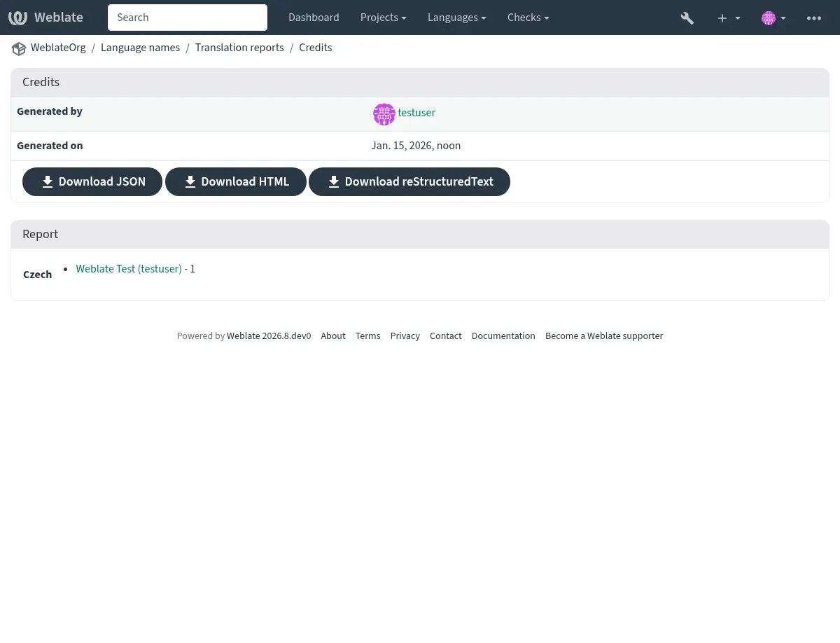Expand the Checks menu
840x643 pixels.
pos(528,18)
